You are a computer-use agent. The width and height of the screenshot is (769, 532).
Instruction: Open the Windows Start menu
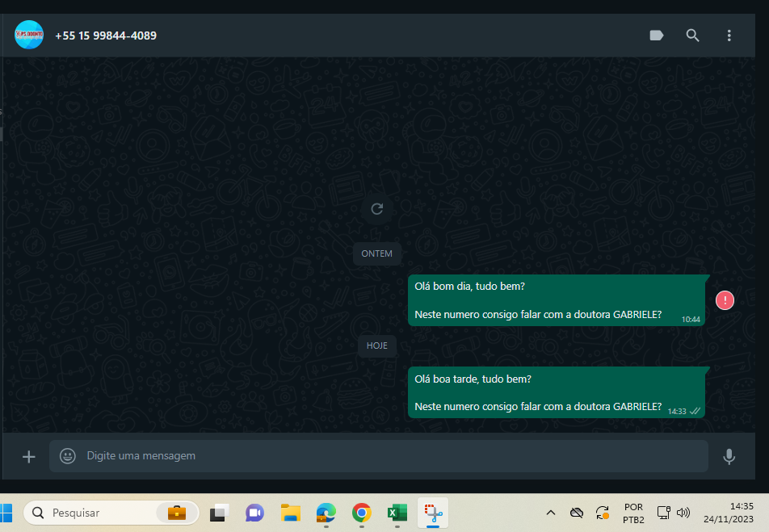tap(6, 513)
